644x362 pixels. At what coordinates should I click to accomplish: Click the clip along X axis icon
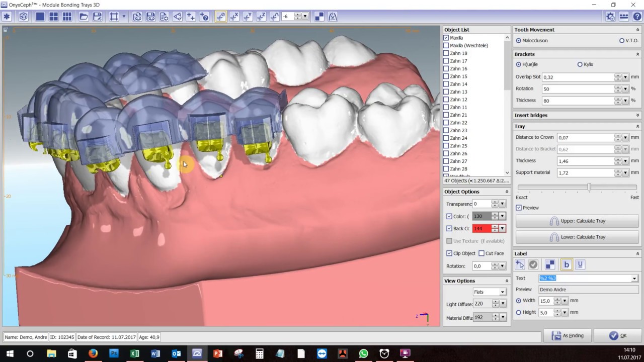[x=234, y=17]
